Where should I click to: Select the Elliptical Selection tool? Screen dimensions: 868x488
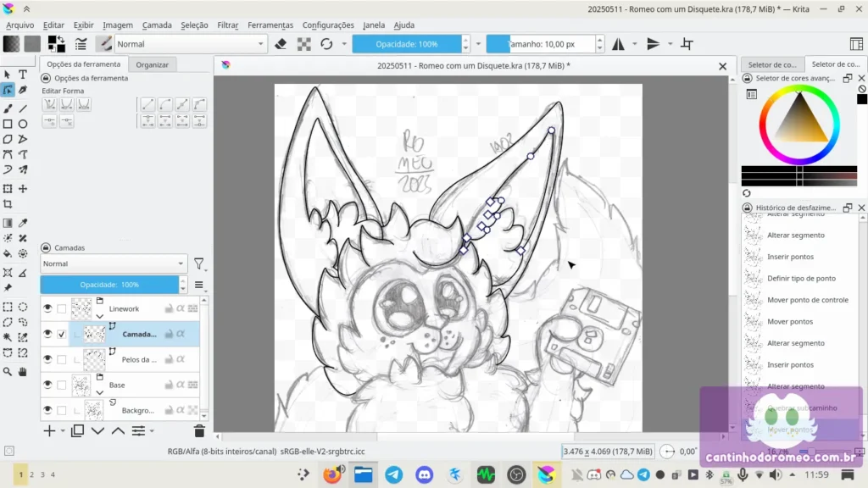click(x=23, y=307)
